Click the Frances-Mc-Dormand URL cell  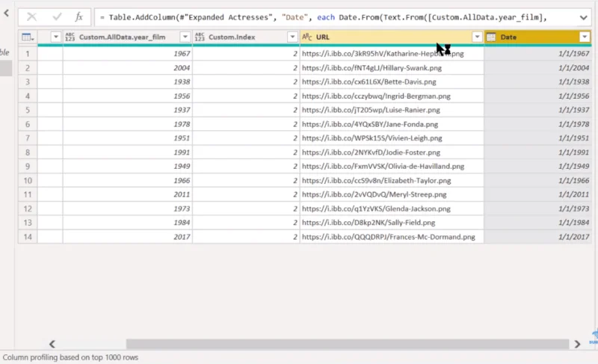[x=392, y=237]
